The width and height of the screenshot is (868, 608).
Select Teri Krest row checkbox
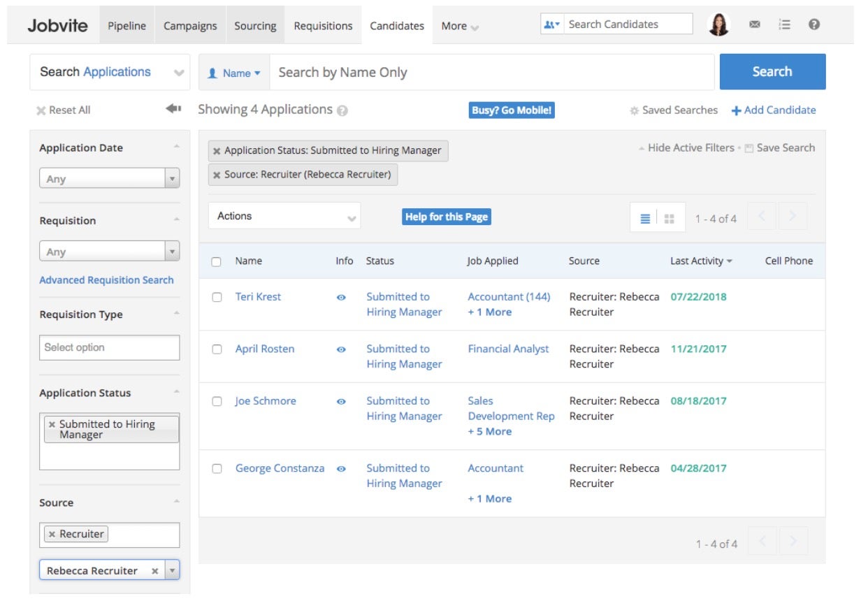(x=217, y=297)
